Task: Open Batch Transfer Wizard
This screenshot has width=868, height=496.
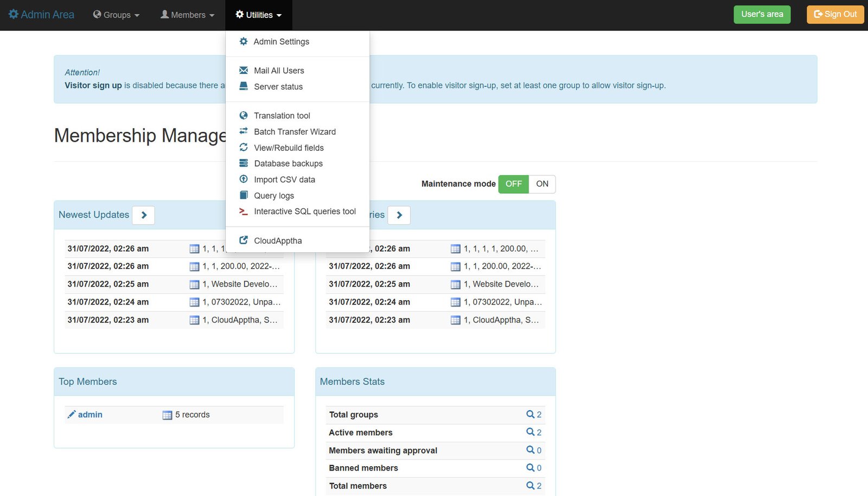Action: pyautogui.click(x=297, y=132)
